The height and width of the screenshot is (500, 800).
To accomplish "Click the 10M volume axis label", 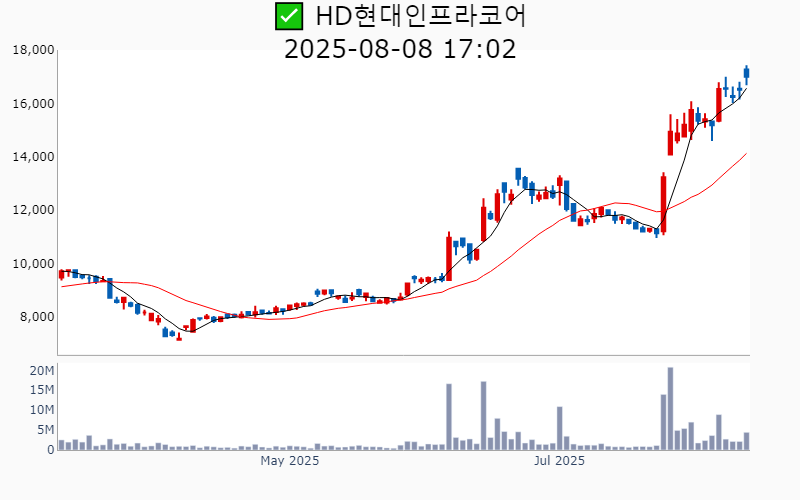I will (42, 410).
